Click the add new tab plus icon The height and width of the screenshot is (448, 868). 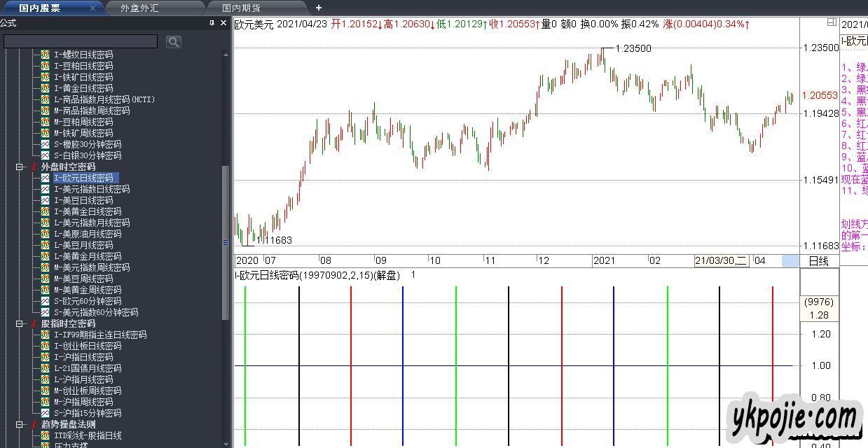[x=319, y=8]
